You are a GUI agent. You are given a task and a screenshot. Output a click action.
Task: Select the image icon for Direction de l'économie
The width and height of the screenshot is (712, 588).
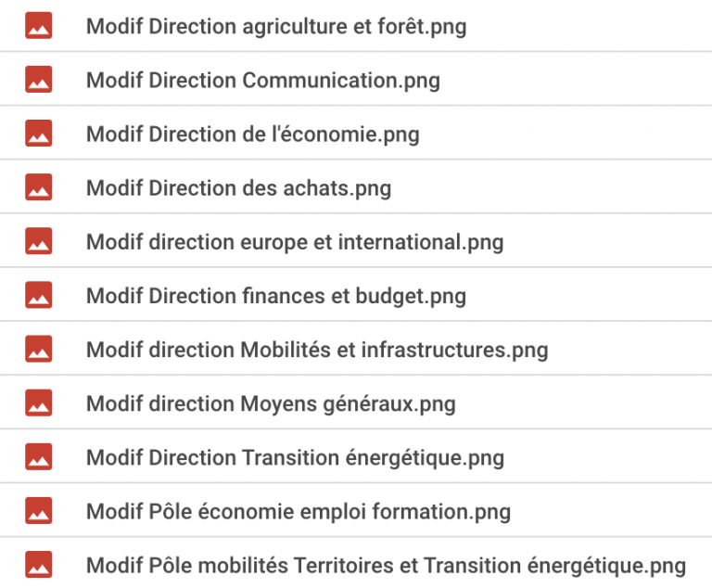click(x=39, y=134)
